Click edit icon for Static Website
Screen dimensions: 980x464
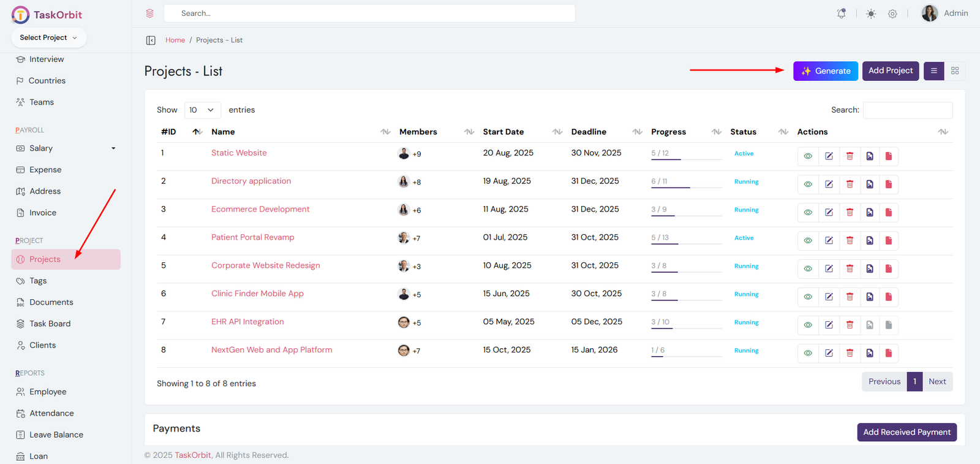coord(829,156)
